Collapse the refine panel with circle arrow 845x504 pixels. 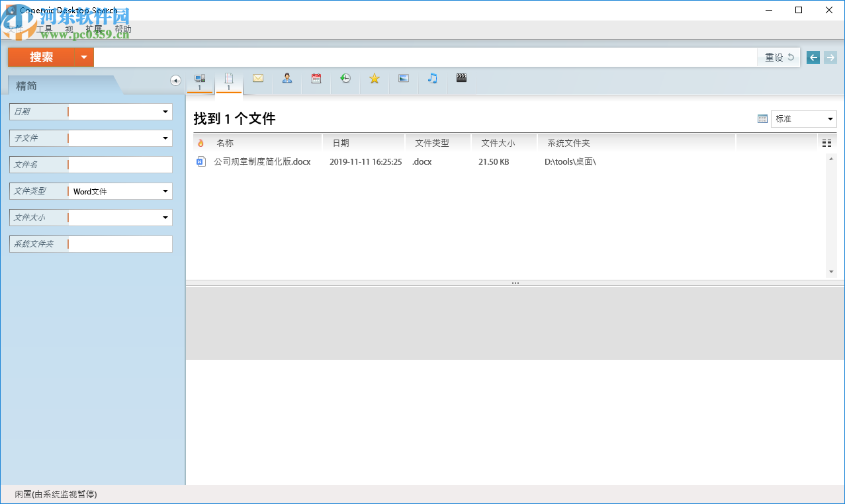[175, 79]
